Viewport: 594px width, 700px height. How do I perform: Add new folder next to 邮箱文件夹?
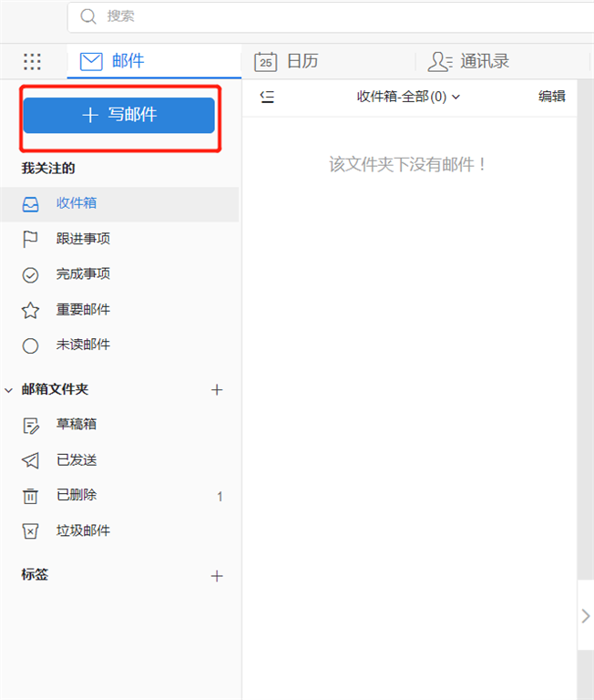pyautogui.click(x=217, y=390)
